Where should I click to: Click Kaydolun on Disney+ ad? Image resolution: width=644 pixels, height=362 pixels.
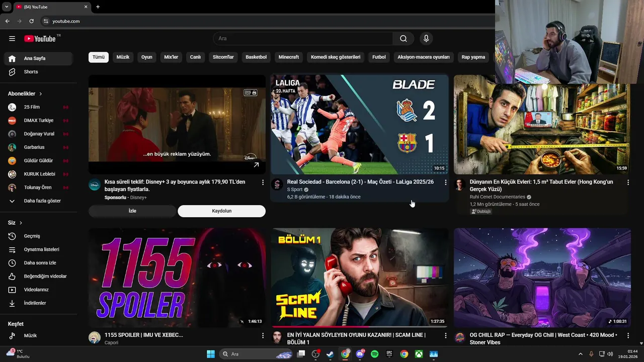221,211
